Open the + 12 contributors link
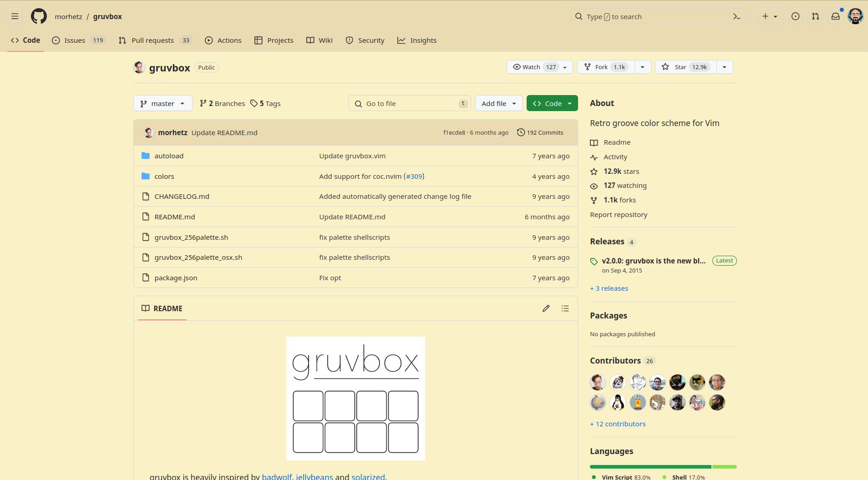Image resolution: width=868 pixels, height=480 pixels. point(618,424)
